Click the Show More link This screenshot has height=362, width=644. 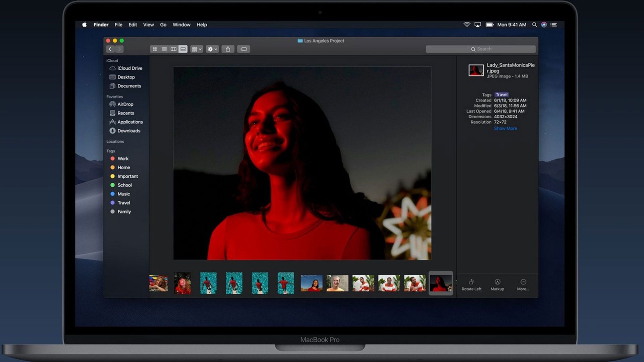pos(505,128)
